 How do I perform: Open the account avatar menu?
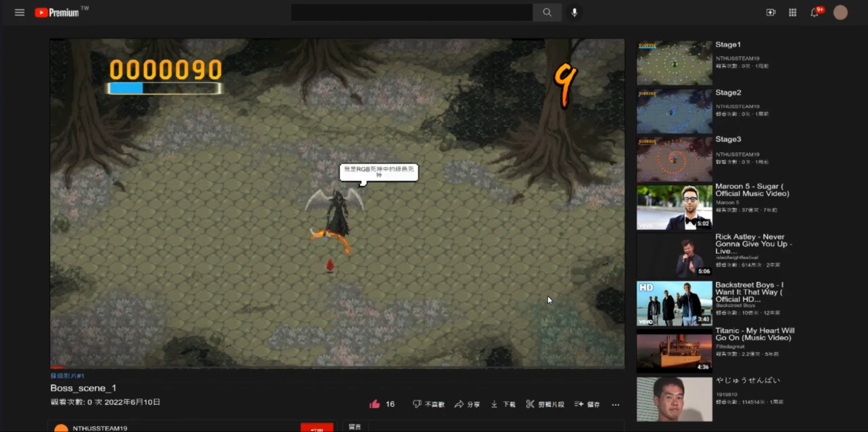[x=840, y=13]
